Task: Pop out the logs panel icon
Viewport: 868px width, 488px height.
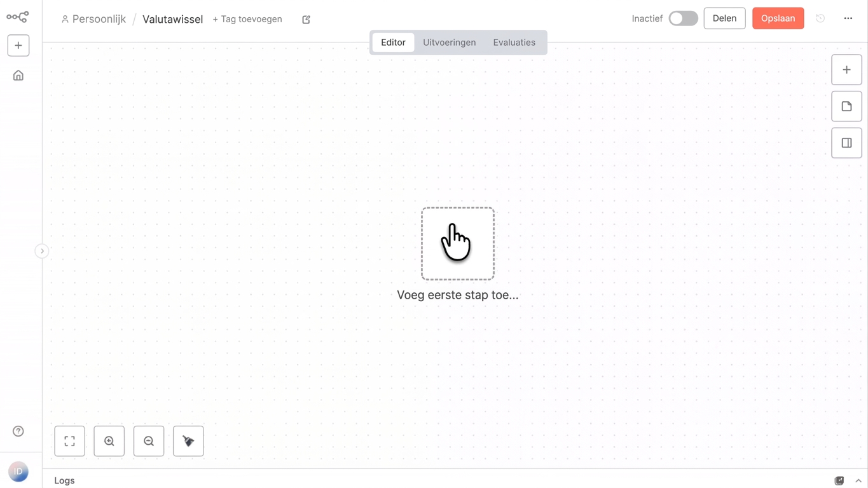Action: (x=839, y=480)
